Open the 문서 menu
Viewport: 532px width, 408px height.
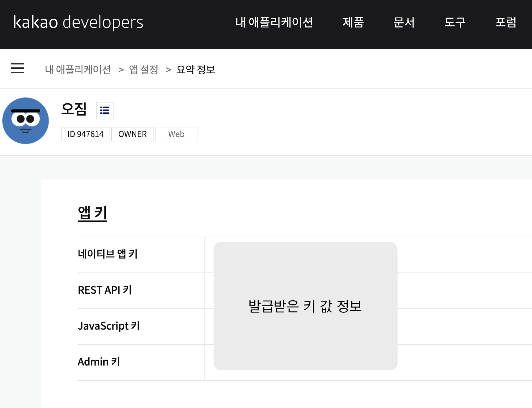[x=404, y=22]
